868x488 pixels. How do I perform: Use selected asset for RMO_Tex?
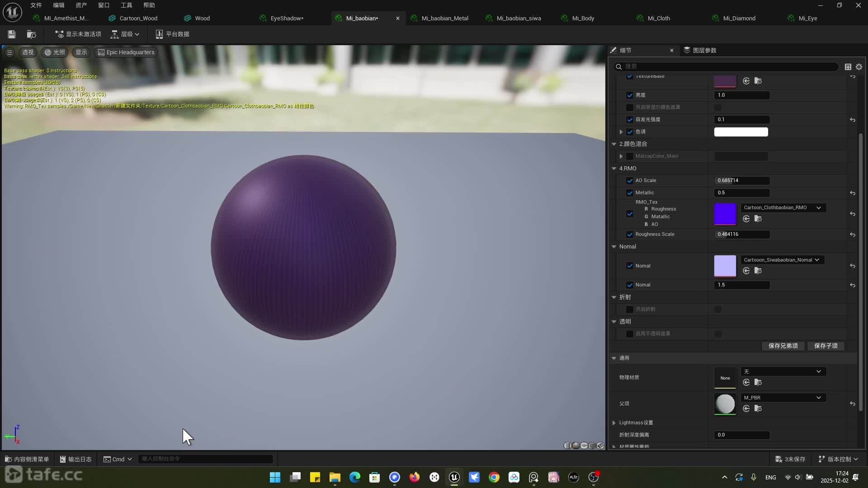pos(746,219)
